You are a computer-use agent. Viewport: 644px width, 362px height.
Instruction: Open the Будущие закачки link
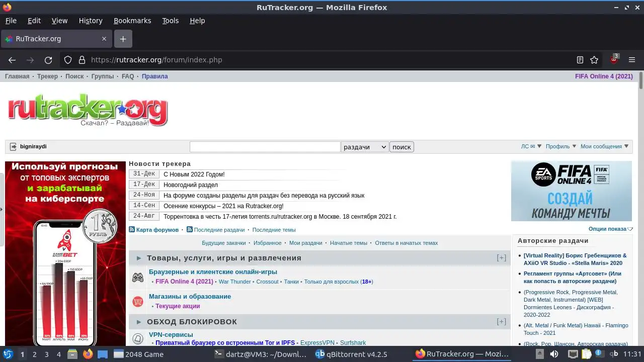click(224, 243)
